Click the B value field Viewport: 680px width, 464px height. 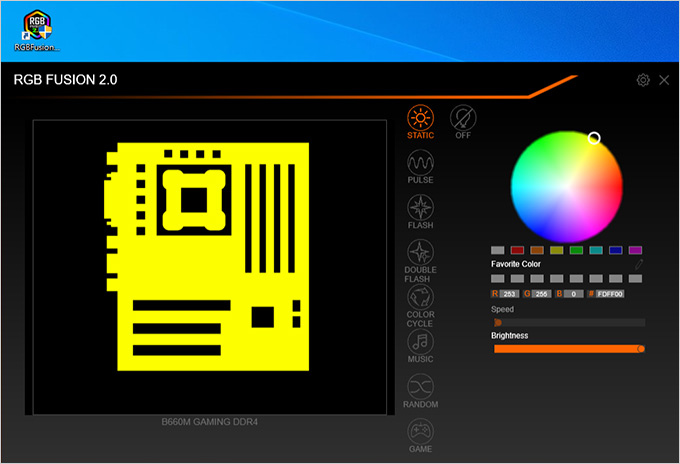pyautogui.click(x=573, y=294)
